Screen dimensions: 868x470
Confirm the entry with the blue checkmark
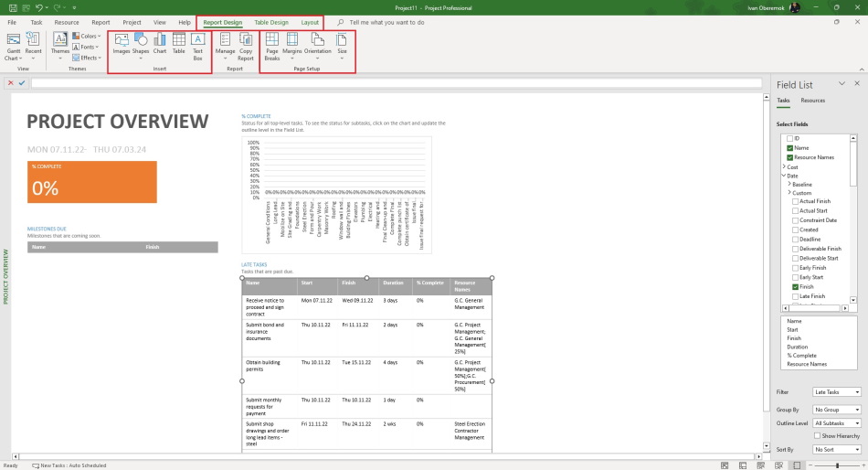pos(22,83)
